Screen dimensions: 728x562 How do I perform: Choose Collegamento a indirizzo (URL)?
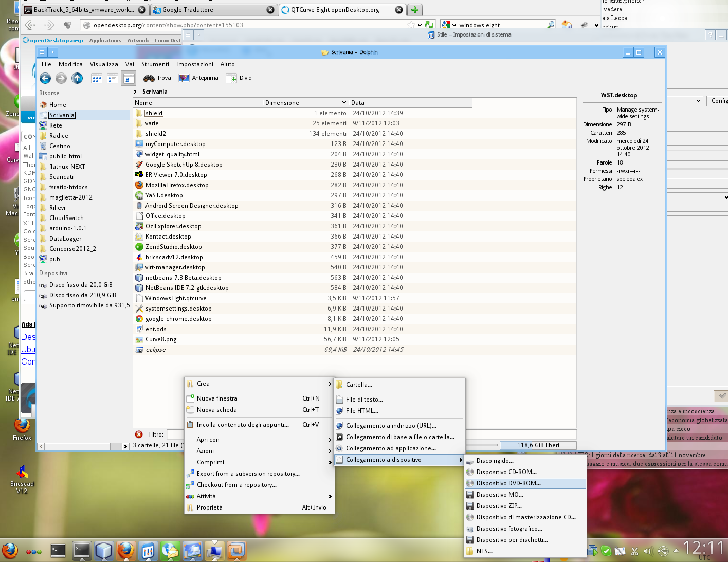click(x=399, y=426)
